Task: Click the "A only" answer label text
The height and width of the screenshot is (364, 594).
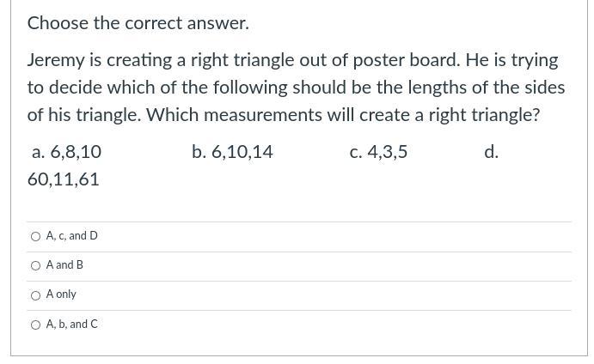Action: point(61,294)
